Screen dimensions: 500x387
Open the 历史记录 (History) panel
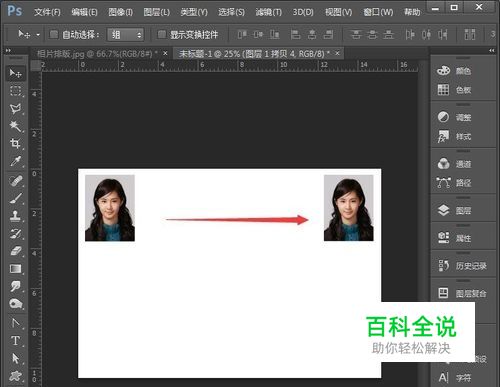(463, 266)
